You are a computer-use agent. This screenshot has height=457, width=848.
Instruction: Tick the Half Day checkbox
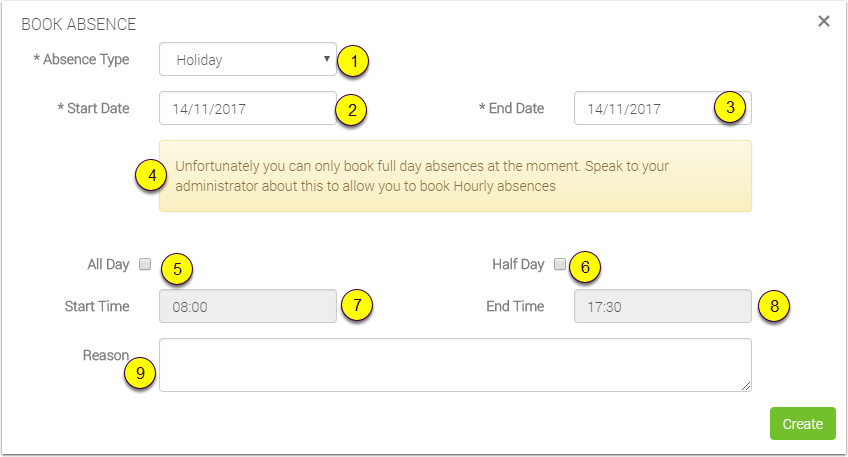(560, 265)
